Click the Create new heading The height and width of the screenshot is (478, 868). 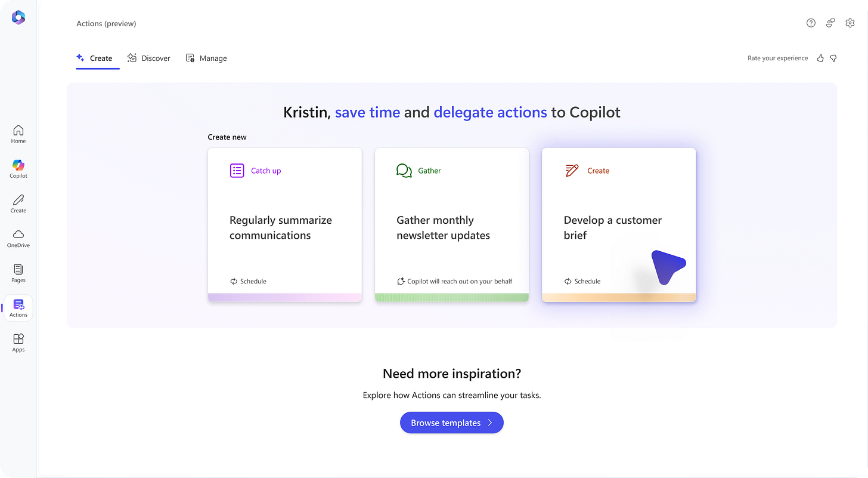click(x=227, y=137)
